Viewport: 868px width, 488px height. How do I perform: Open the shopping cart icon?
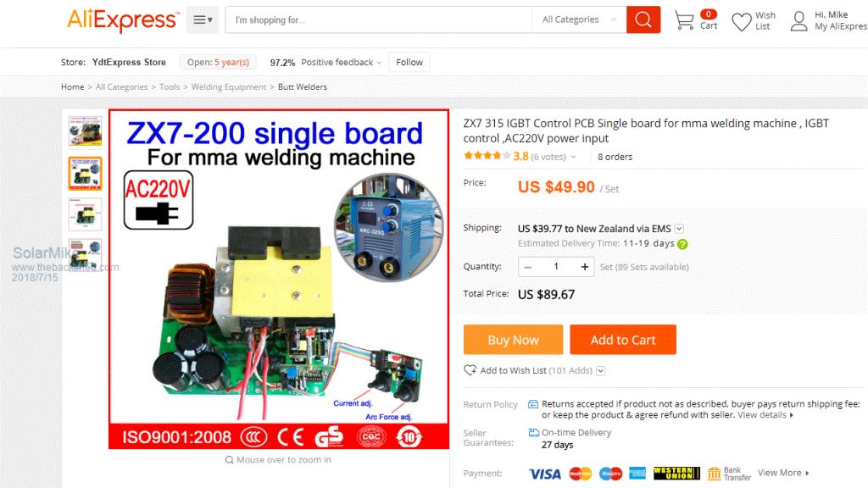click(684, 20)
